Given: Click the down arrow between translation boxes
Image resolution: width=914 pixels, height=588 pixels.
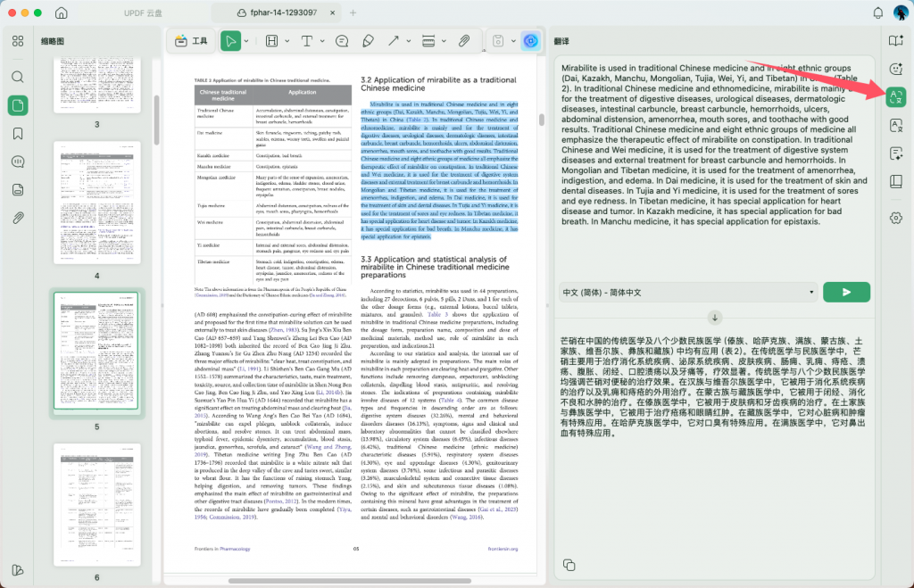Looking at the screenshot, I should (715, 318).
